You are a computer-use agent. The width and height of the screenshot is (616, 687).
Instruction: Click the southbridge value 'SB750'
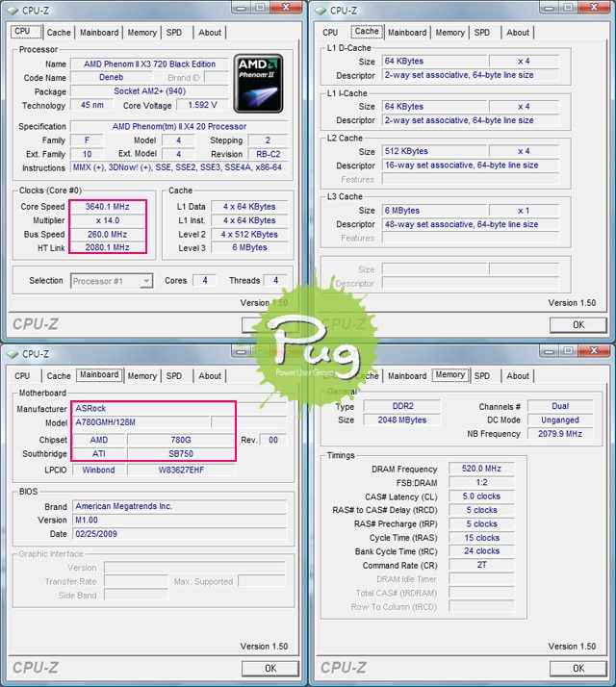coord(181,454)
